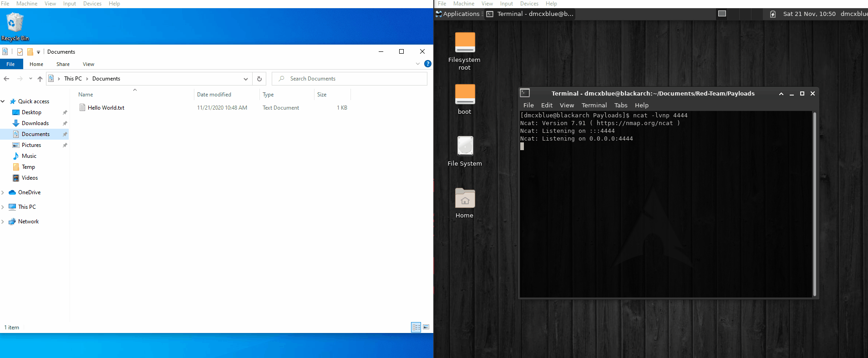Expand the Explorer ribbon chevron
The height and width of the screenshot is (358, 868).
click(418, 64)
